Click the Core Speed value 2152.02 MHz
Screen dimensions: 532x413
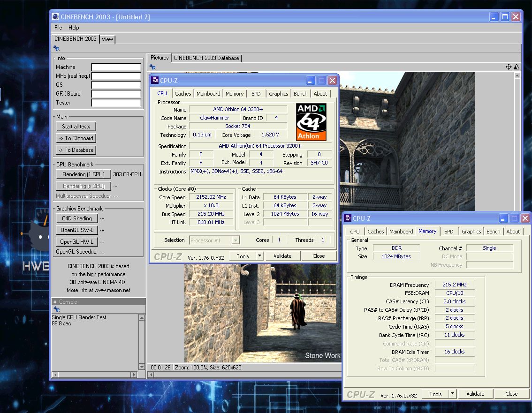[x=211, y=197]
